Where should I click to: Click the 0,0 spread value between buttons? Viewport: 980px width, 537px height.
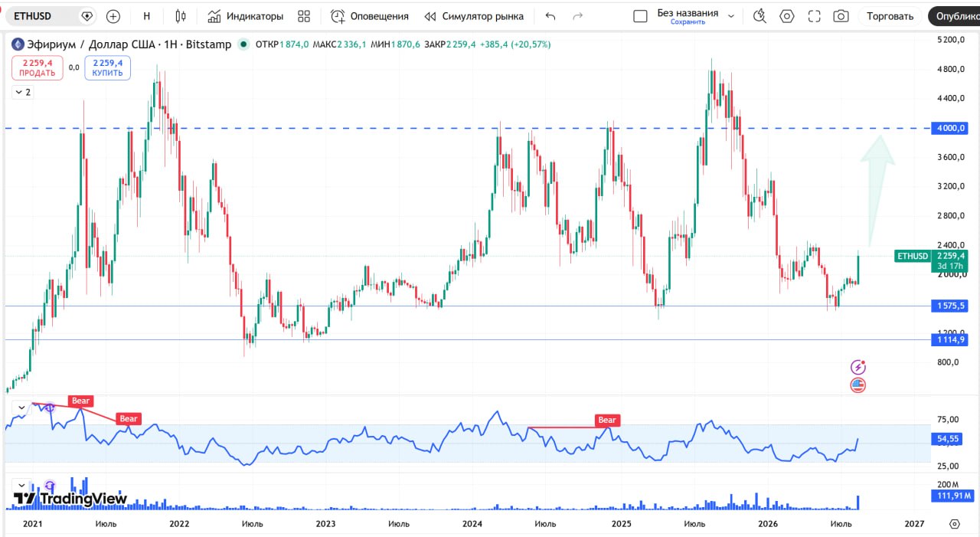73,67
